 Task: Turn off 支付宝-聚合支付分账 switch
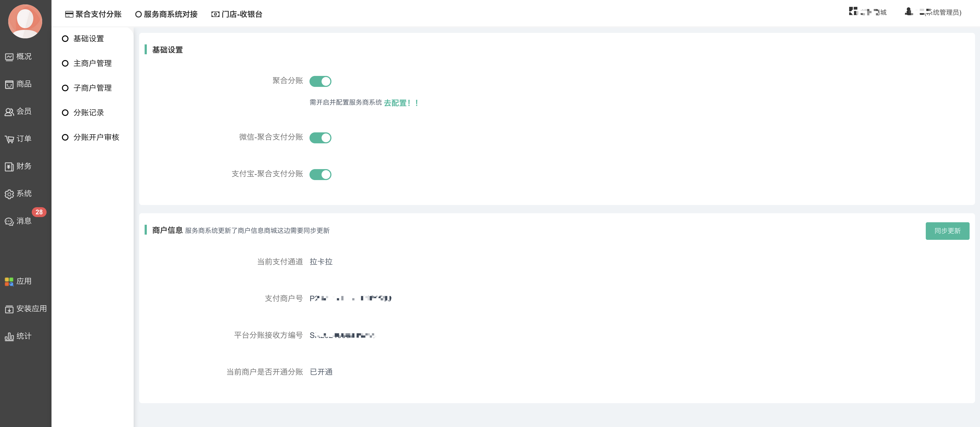pos(320,175)
